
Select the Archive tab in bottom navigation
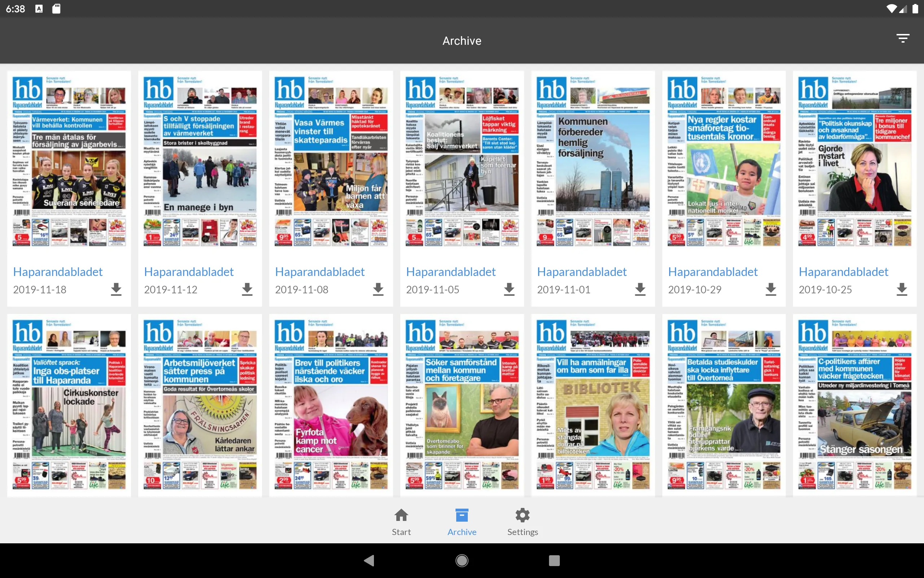pos(462,522)
